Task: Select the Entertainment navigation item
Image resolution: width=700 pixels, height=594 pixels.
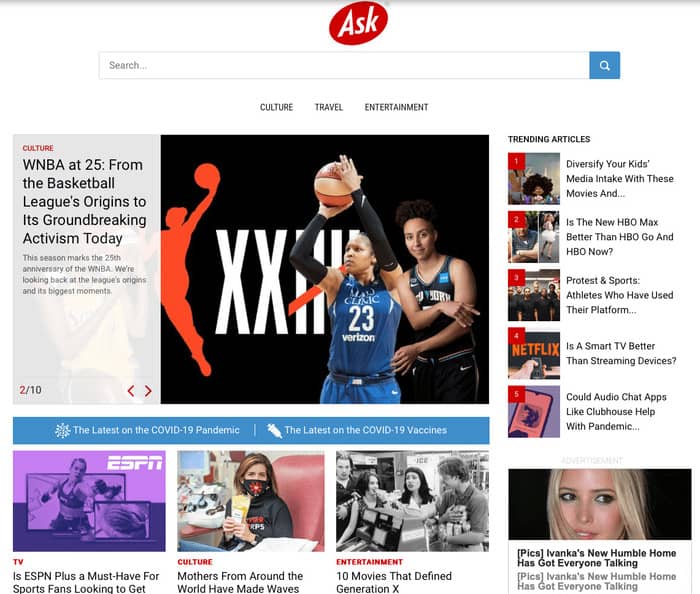Action: 396,107
